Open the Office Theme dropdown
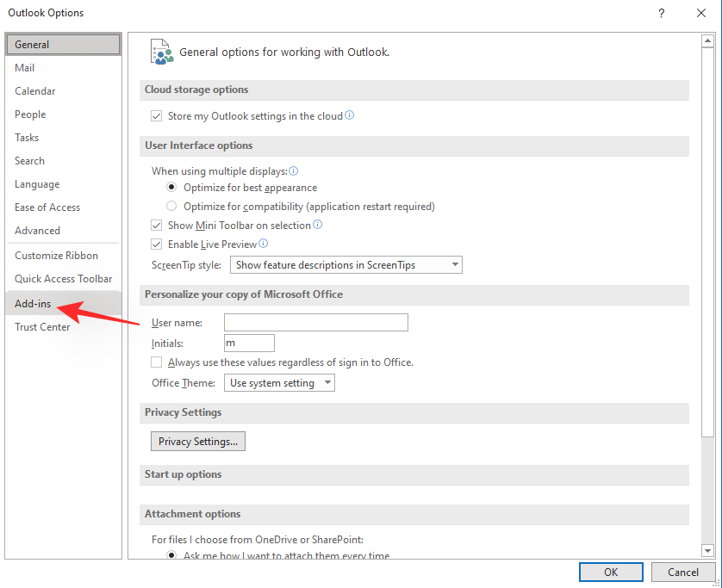The image size is (722, 588). [x=279, y=383]
